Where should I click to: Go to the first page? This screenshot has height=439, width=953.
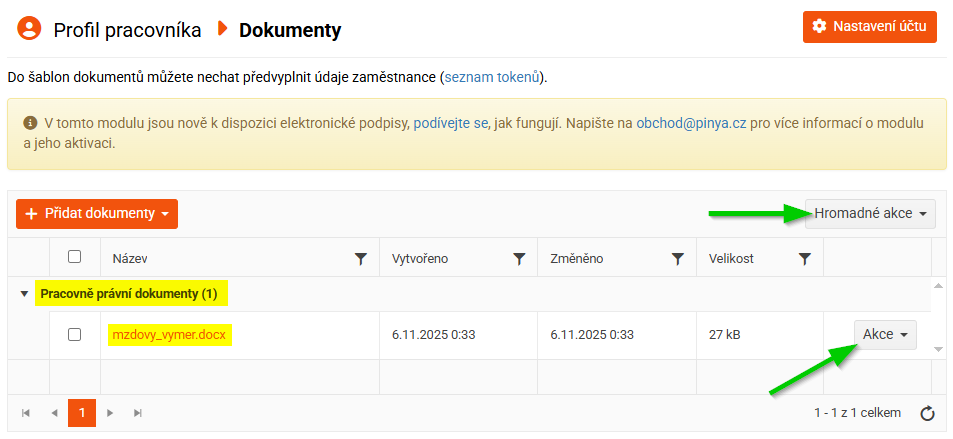[26, 413]
